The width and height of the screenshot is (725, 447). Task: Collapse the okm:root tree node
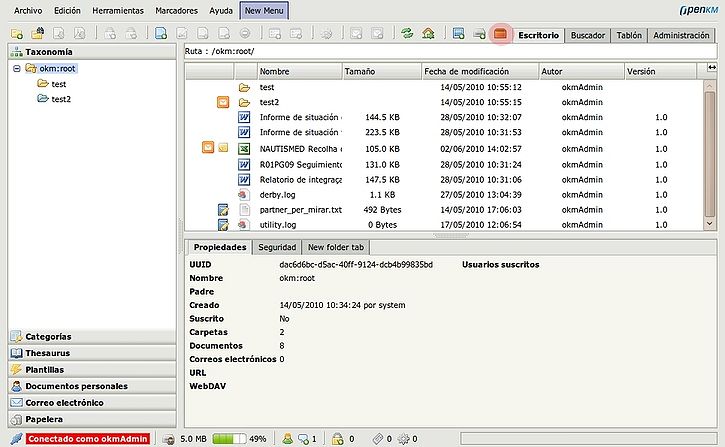coord(17,68)
